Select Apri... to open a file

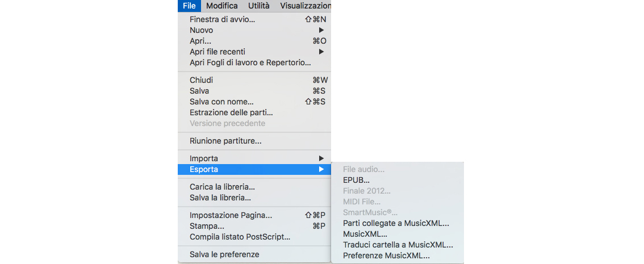200,41
